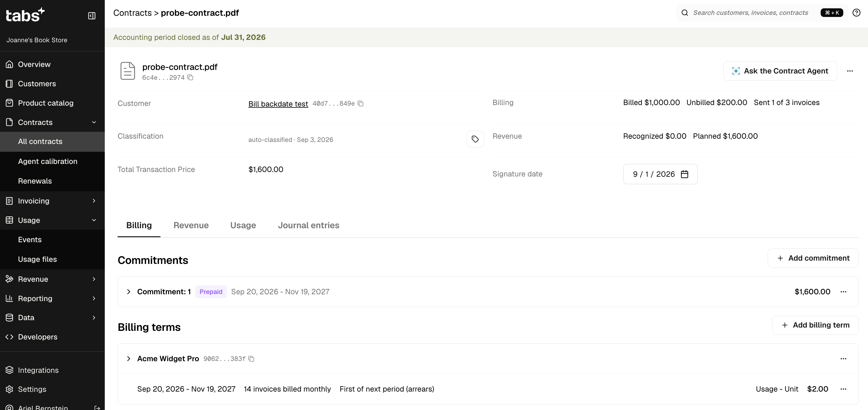Copy the customer ID 40d7...849e
Viewport: 868px width, 410px height.
point(360,104)
